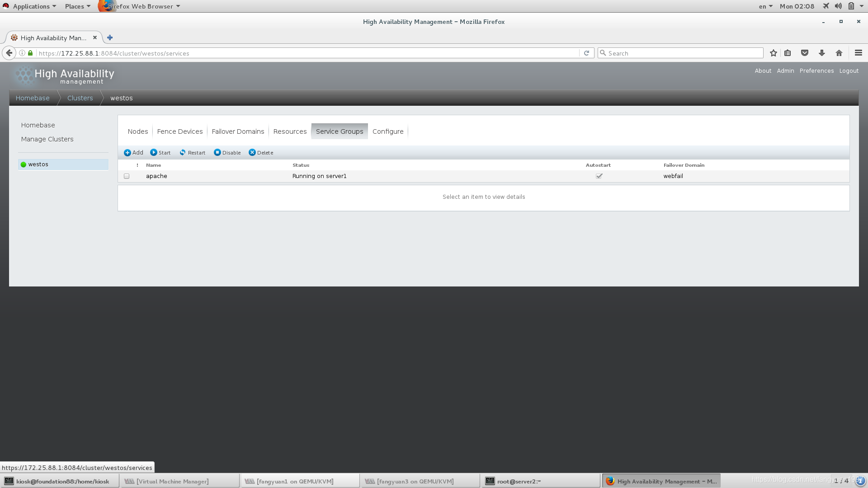
Task: Open Firefox hamburger menu
Action: [858, 53]
